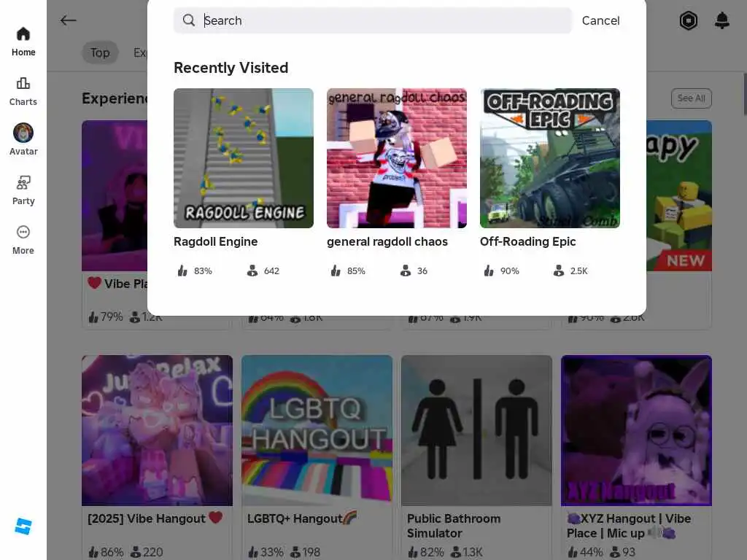Screen dimensions: 747x560
Task: Click the Off-Roading Epic title text
Action: [x=527, y=241]
